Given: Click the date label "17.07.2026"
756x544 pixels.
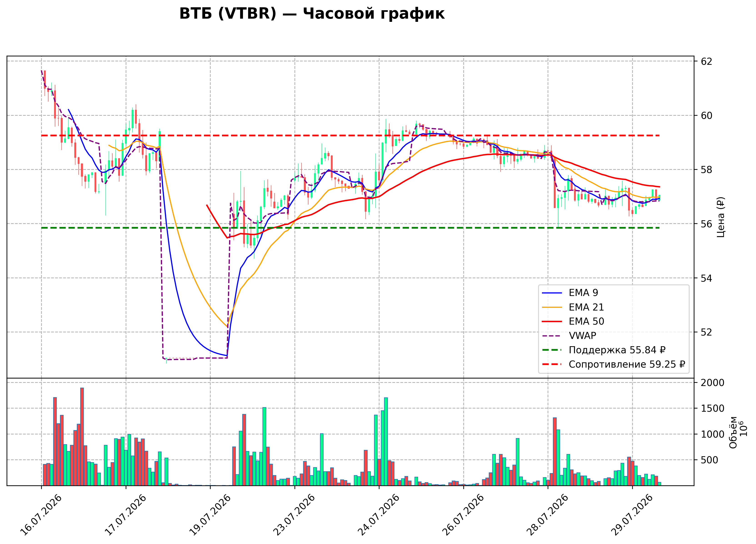Looking at the screenshot, I should click(x=125, y=515).
